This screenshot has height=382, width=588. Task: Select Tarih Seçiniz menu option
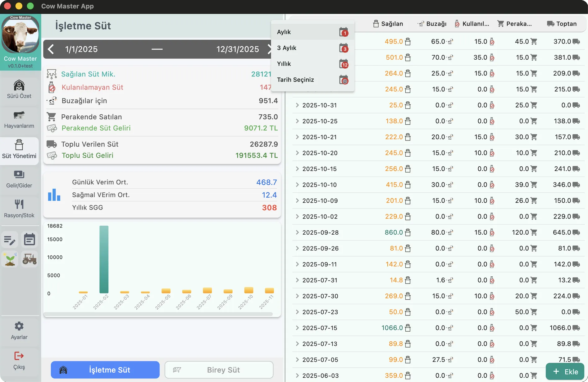[x=312, y=80]
